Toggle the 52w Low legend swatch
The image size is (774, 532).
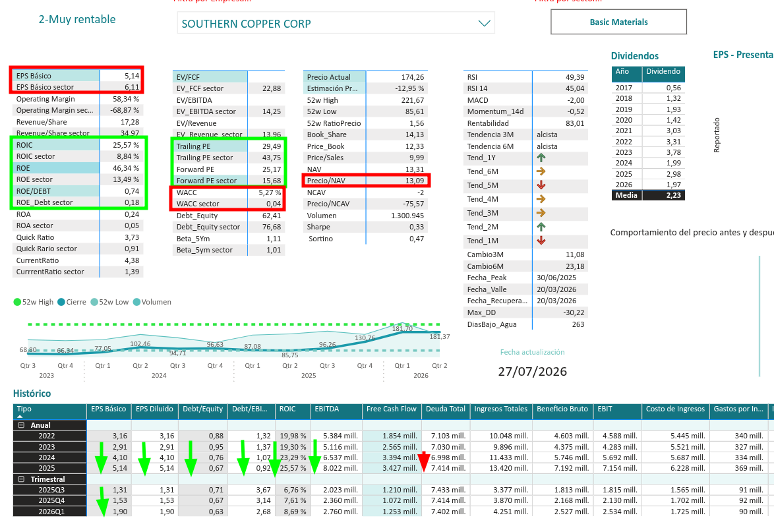[x=94, y=302]
